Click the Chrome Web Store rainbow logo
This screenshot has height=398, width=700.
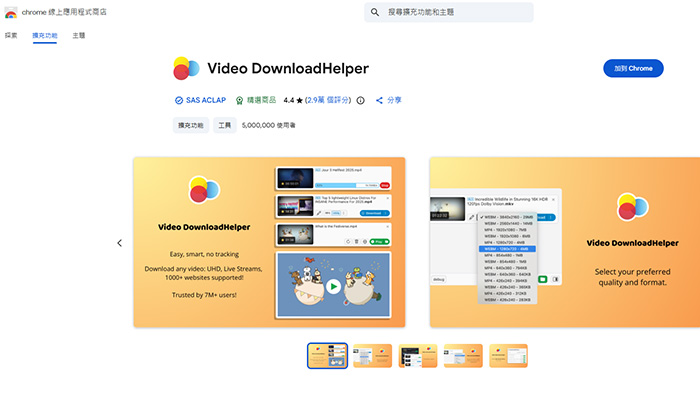11,12
